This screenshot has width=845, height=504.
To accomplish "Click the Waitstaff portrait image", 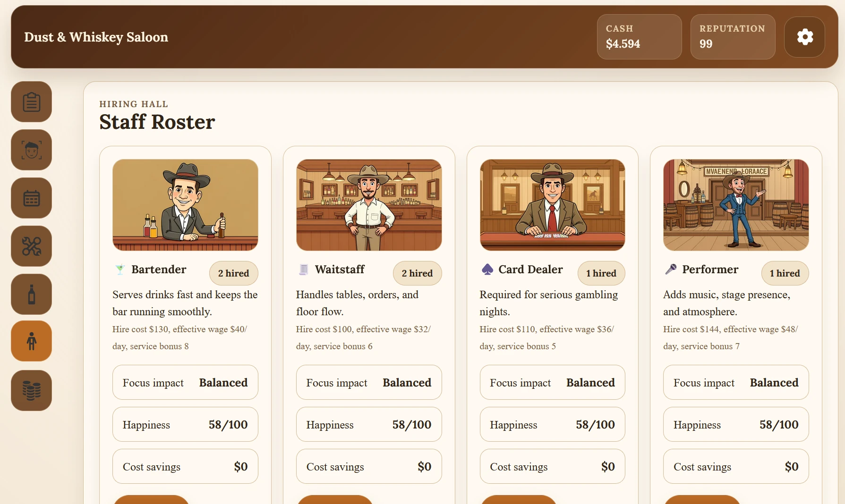I will pyautogui.click(x=369, y=205).
